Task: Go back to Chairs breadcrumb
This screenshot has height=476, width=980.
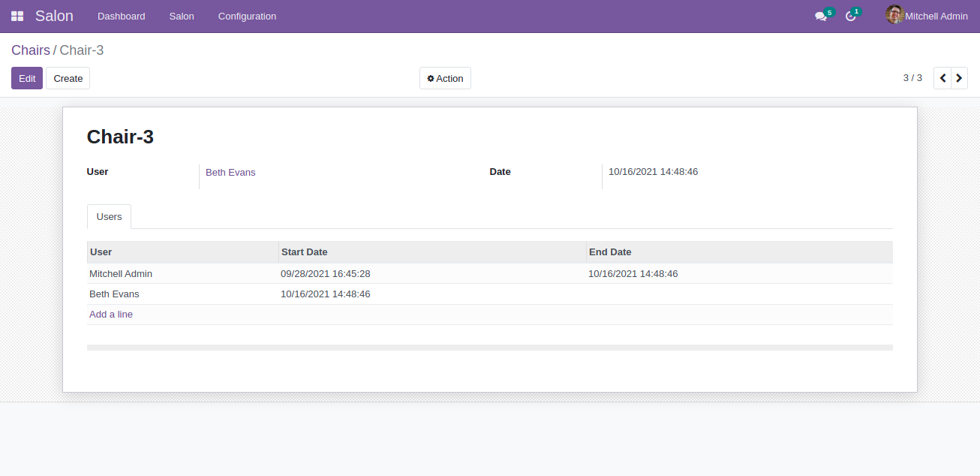Action: (x=31, y=50)
